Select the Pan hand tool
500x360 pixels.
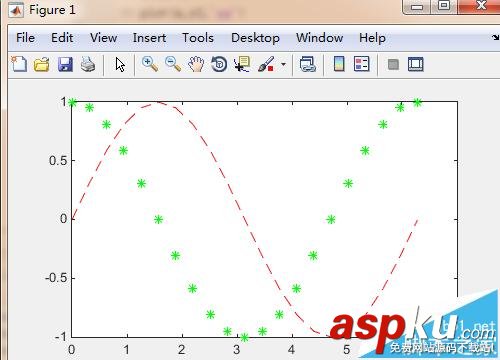[196, 64]
